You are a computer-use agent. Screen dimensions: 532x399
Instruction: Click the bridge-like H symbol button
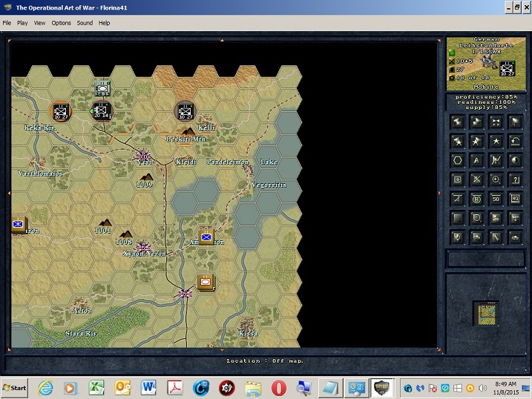pos(496,160)
